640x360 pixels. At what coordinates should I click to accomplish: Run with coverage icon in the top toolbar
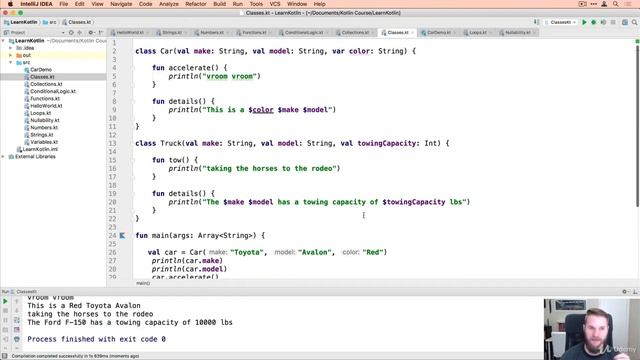click(x=603, y=22)
